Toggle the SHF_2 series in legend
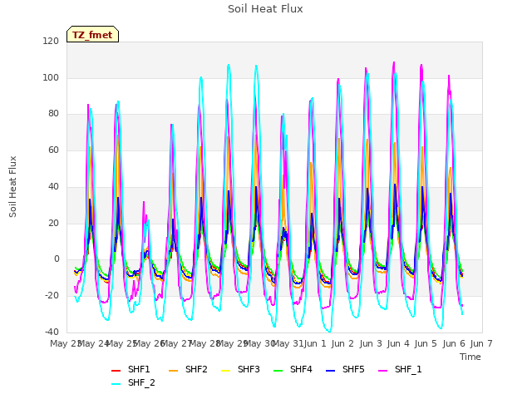This screenshot has height=399, width=532. pos(133,382)
